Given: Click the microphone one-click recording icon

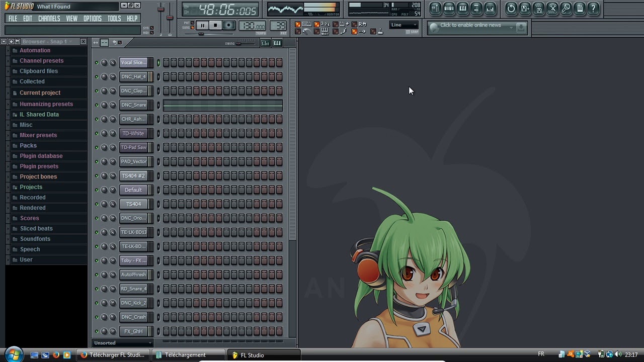Looking at the screenshot, I should [x=566, y=8].
